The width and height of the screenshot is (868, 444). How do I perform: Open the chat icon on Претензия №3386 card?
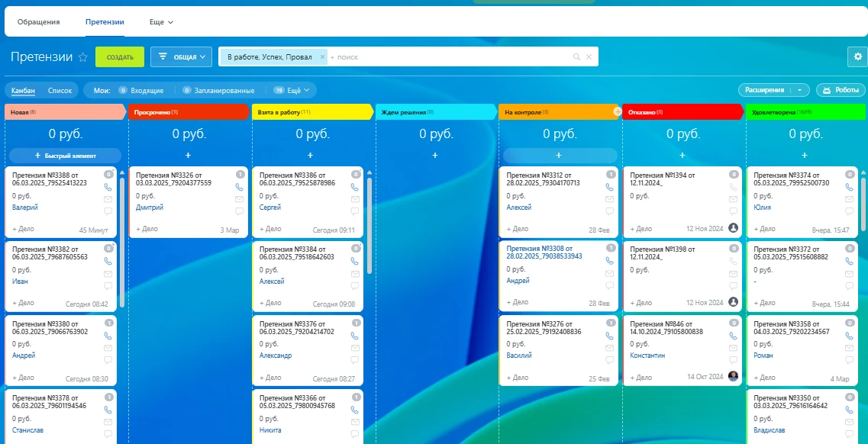(356, 211)
